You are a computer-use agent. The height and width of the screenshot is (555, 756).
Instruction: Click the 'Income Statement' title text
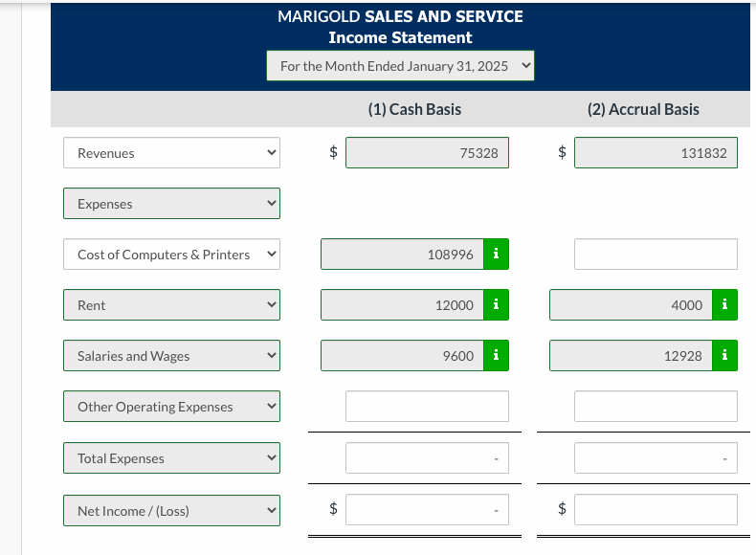(x=400, y=37)
